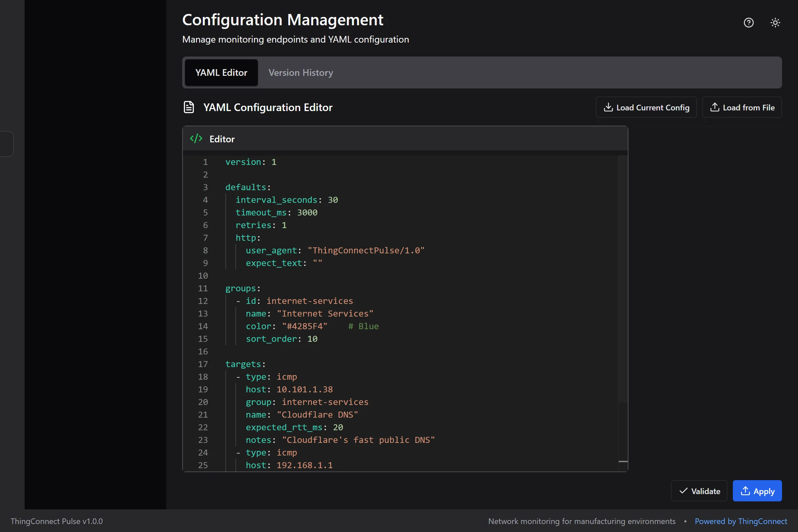798x532 pixels.
Task: Click the checkmark icon on the Validate button
Action: point(683,491)
